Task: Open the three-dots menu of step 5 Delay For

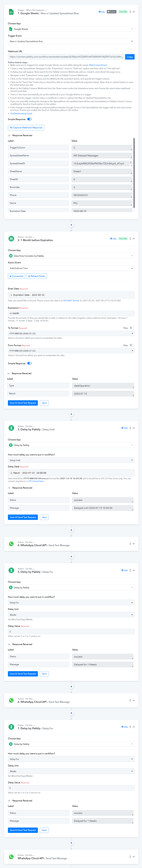Action: (x=130, y=571)
